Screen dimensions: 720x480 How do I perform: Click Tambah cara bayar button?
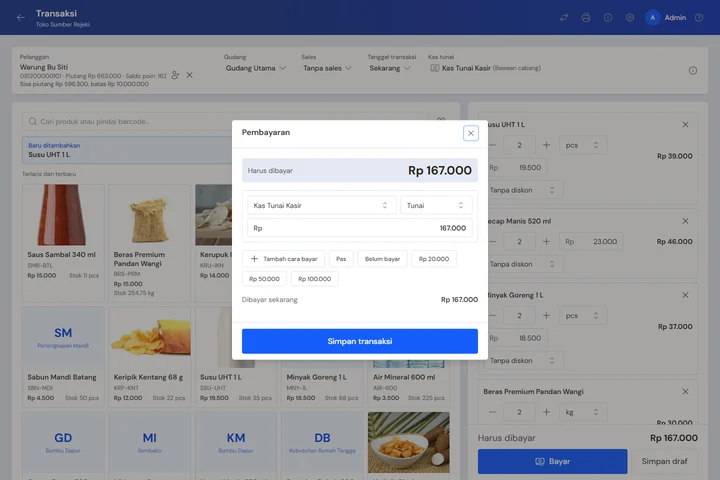click(283, 259)
